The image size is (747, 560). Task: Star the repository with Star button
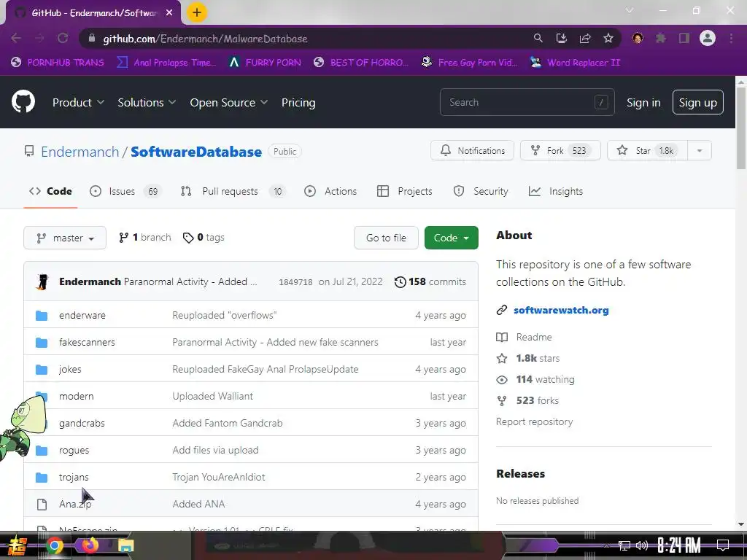(647, 150)
